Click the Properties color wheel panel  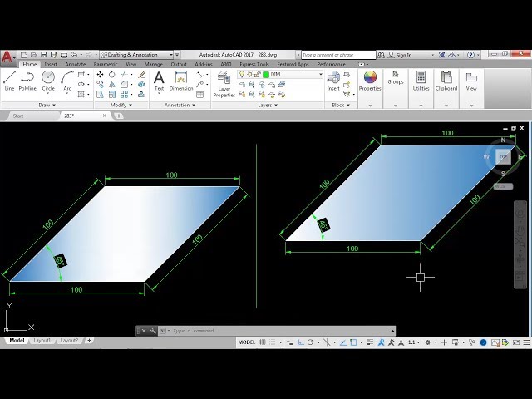[x=370, y=80]
